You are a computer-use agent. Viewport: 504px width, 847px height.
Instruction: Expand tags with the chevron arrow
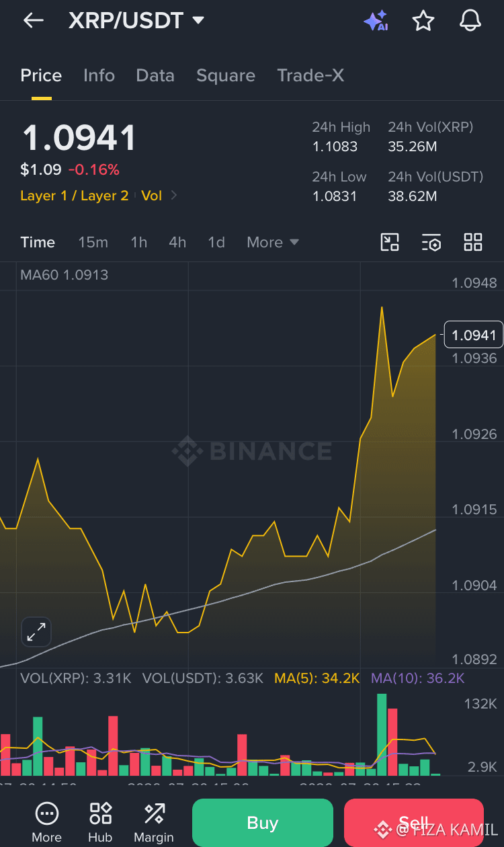174,196
